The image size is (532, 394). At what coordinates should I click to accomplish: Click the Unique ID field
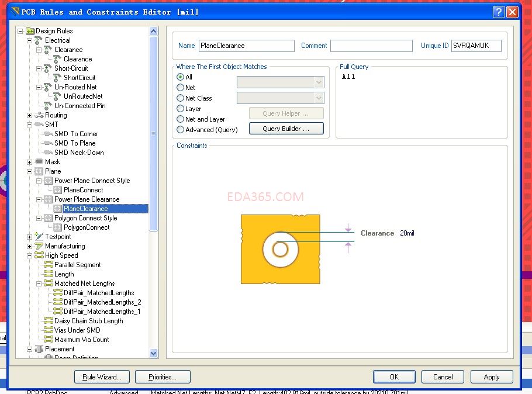click(476, 46)
